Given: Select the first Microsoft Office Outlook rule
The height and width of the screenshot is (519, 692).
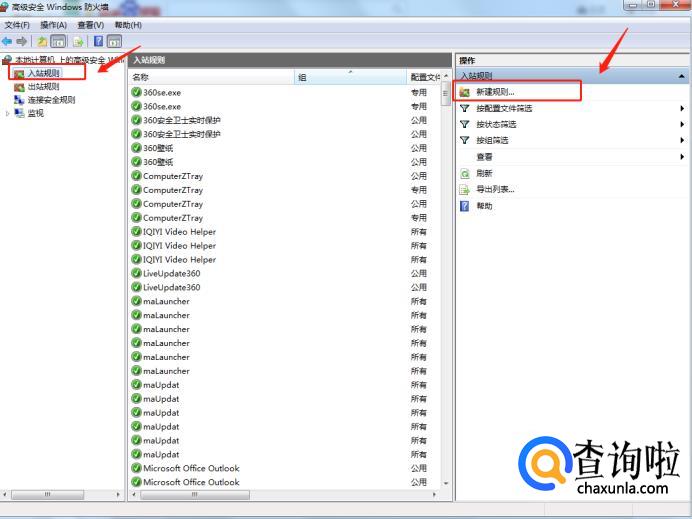Looking at the screenshot, I should point(286,468).
